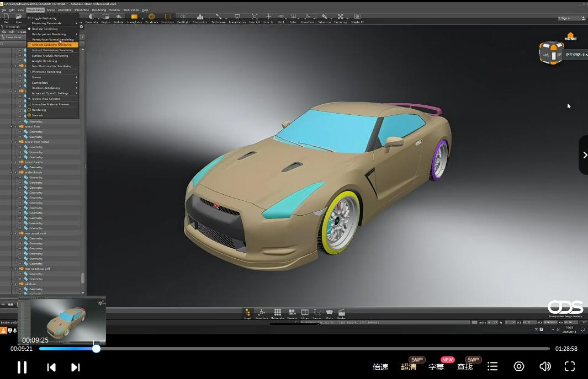Pause the video playback
Image resolution: width=588 pixels, height=379 pixels.
(x=22, y=367)
